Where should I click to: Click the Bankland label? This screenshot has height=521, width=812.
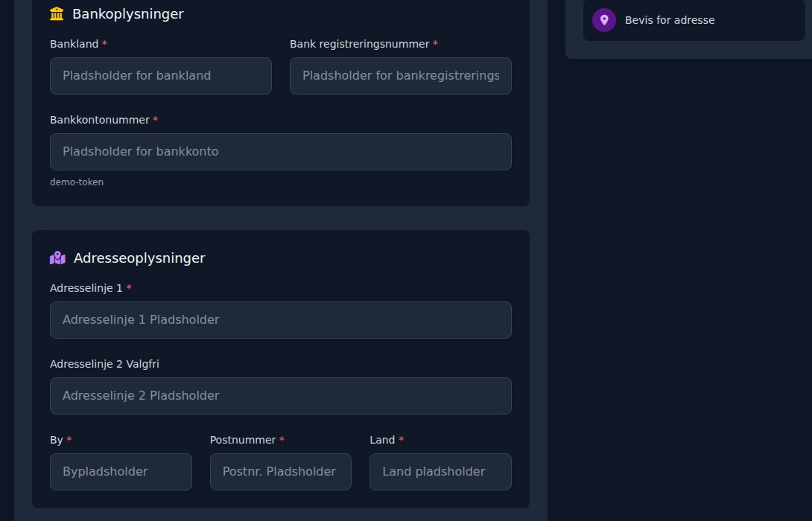point(74,44)
